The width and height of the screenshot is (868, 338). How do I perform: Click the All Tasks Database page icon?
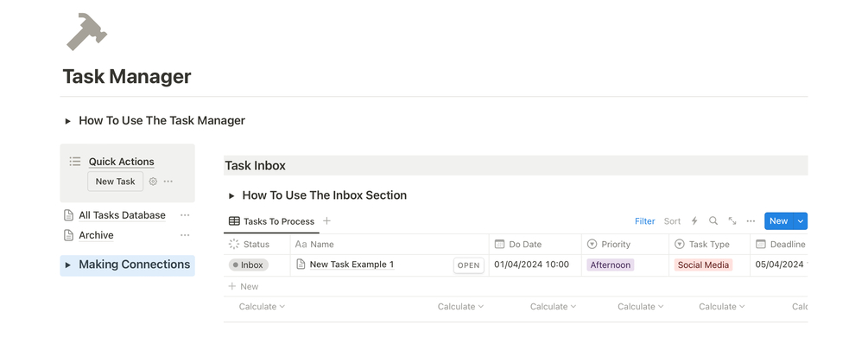coord(68,215)
